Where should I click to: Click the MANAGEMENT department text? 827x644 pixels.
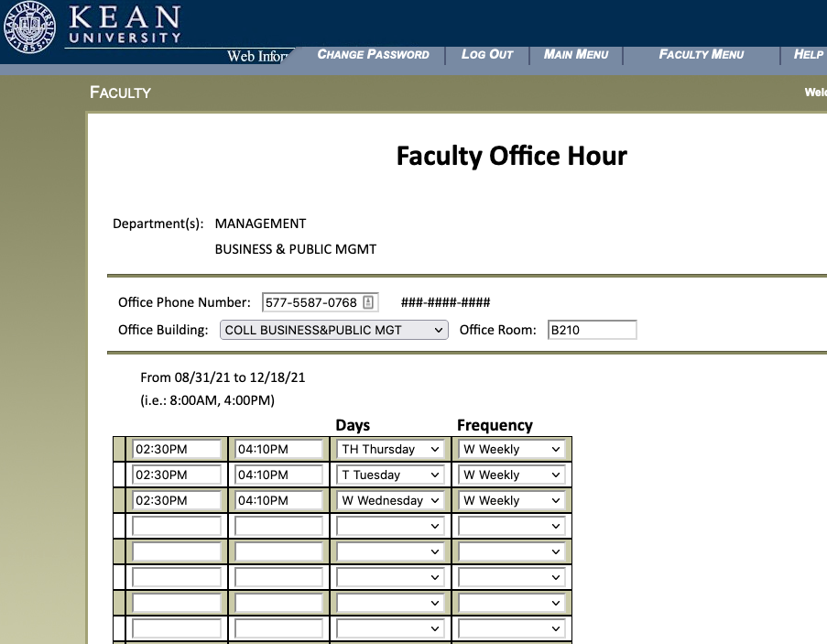coord(260,224)
